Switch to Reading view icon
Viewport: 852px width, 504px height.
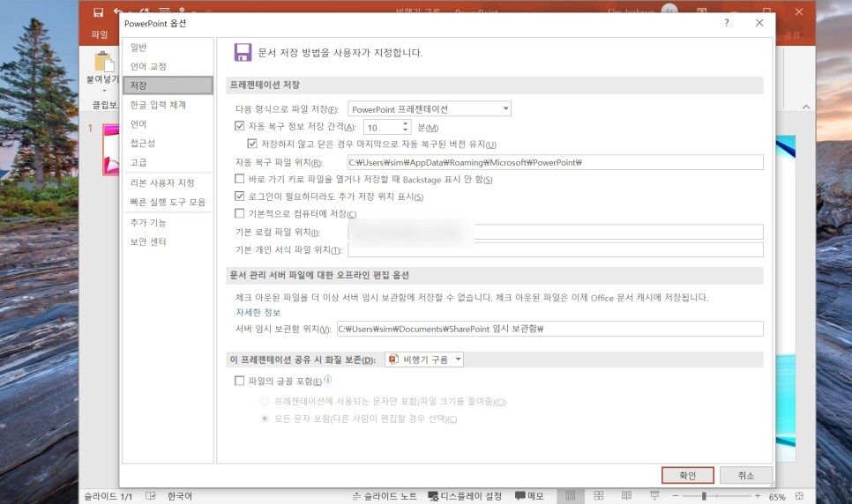click(626, 496)
